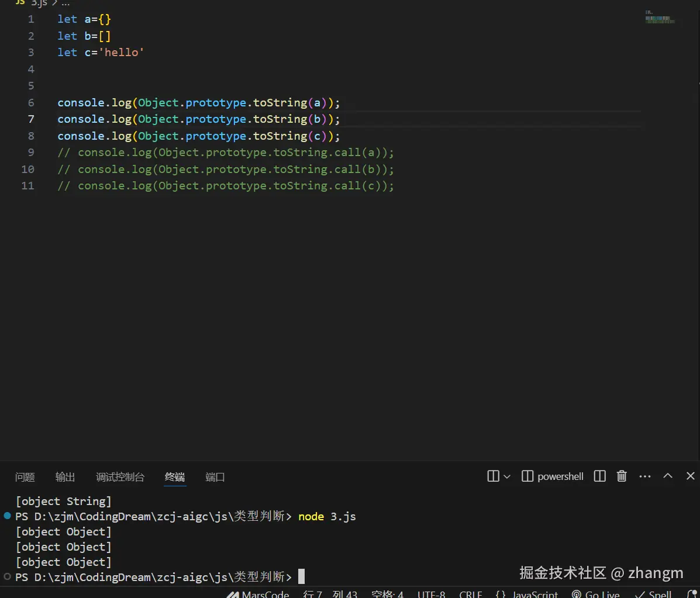Viewport: 700px width, 598px height.
Task: Start the Go Live server
Action: pyautogui.click(x=595, y=594)
